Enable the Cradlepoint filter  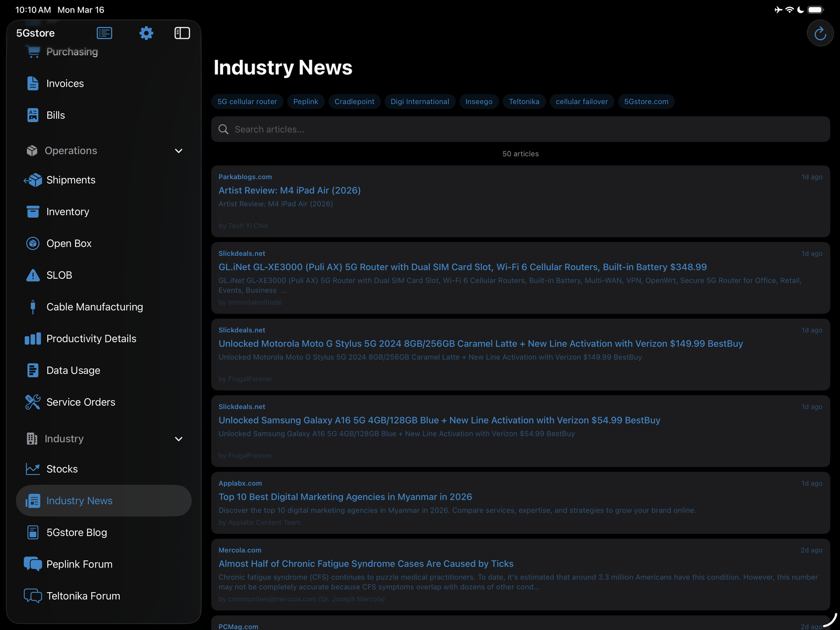(354, 101)
